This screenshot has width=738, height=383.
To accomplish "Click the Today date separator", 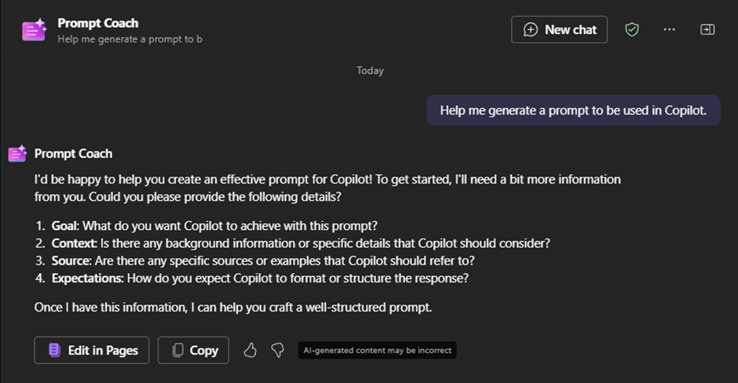I will [370, 71].
